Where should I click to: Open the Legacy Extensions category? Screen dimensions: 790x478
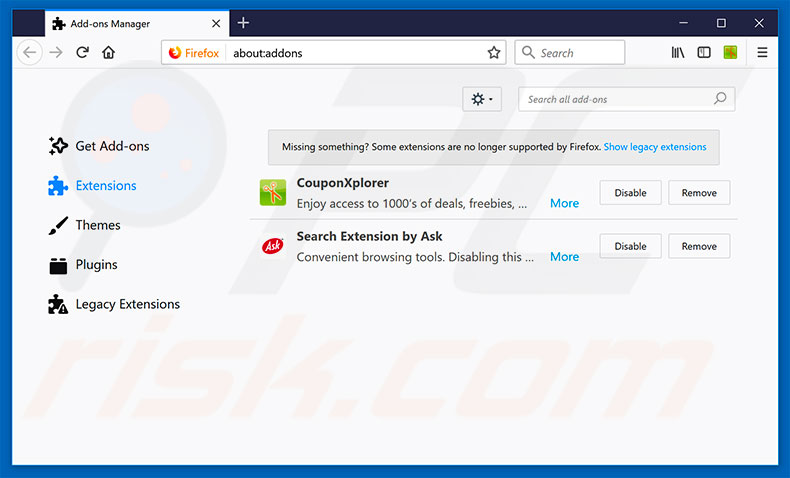127,304
